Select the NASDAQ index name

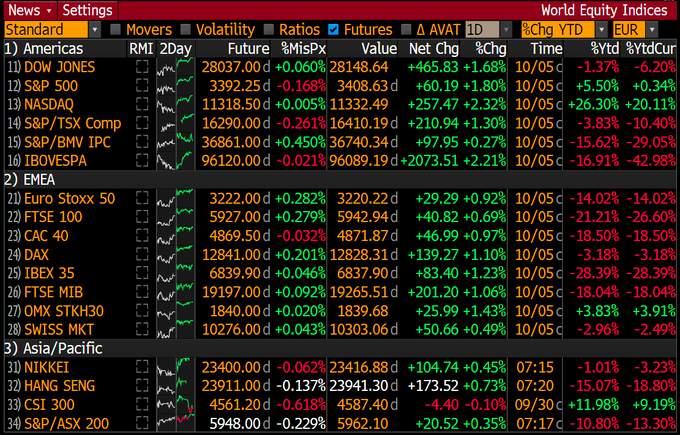coord(49,105)
